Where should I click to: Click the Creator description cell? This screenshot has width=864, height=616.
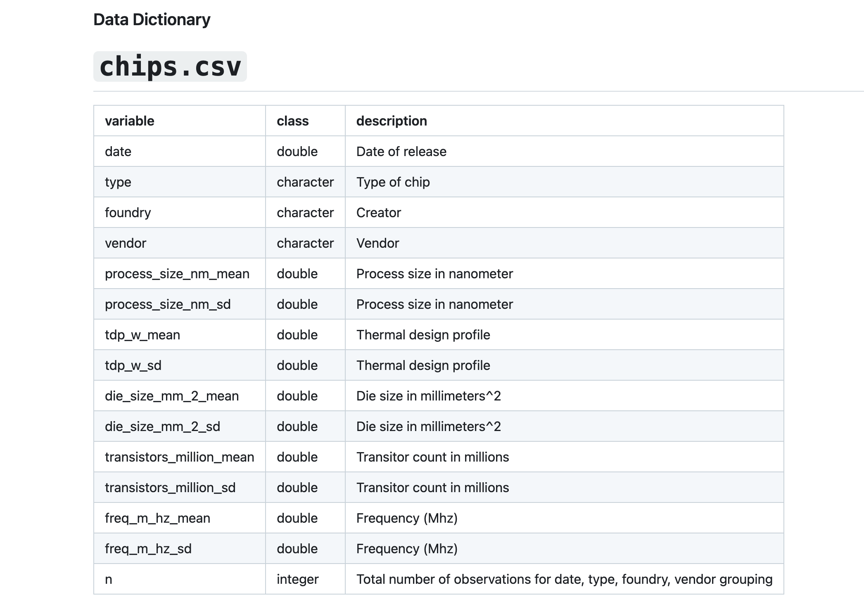point(378,213)
